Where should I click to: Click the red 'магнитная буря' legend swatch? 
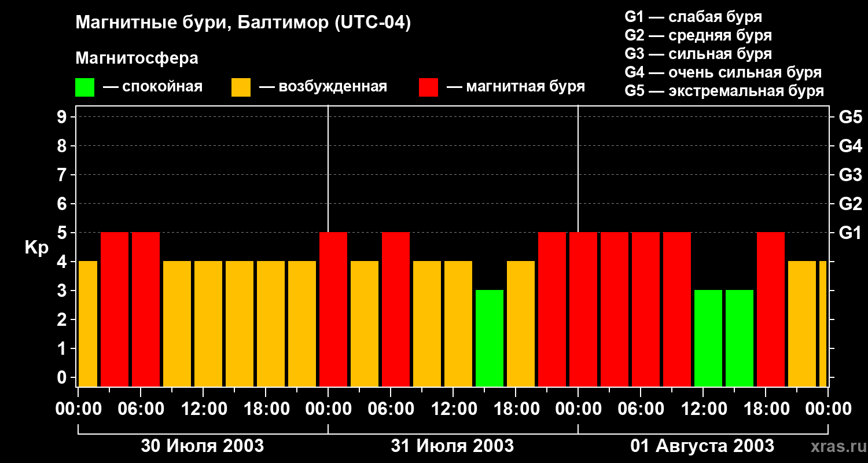(x=428, y=87)
